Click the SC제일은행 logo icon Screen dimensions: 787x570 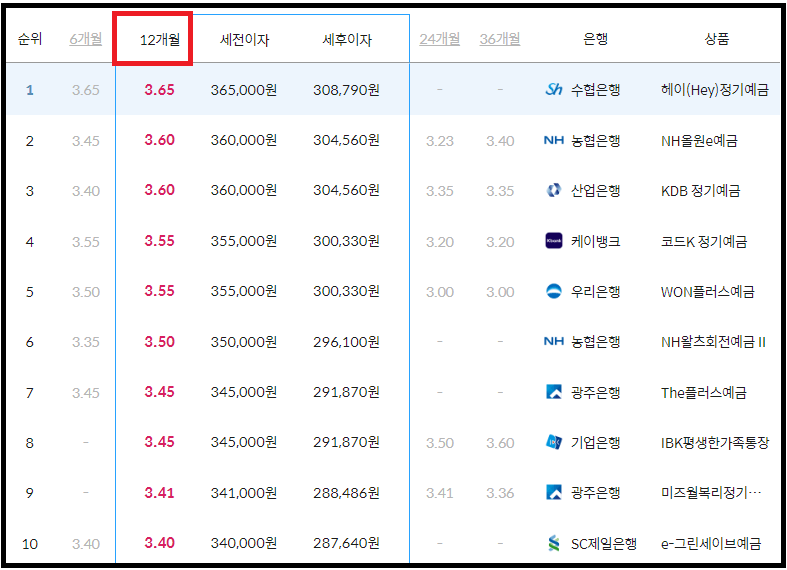click(554, 543)
